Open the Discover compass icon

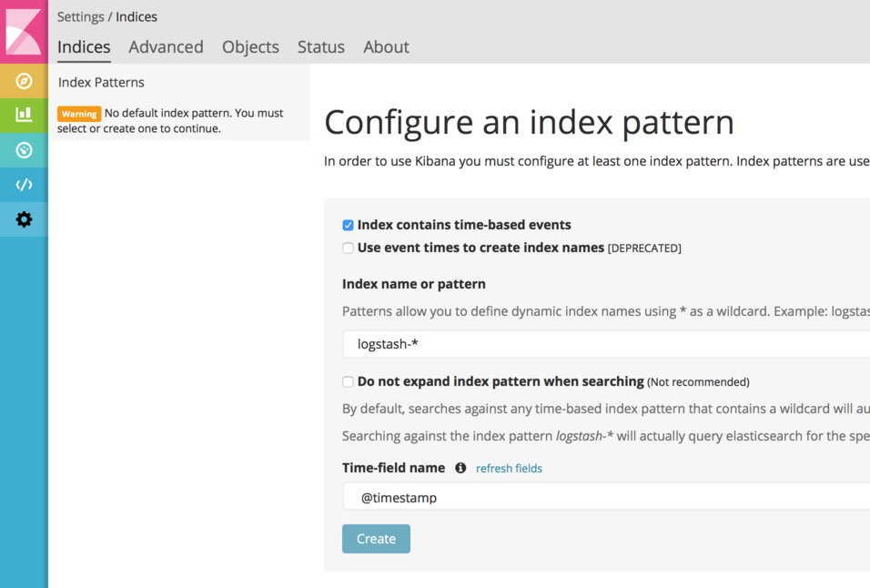[x=24, y=81]
